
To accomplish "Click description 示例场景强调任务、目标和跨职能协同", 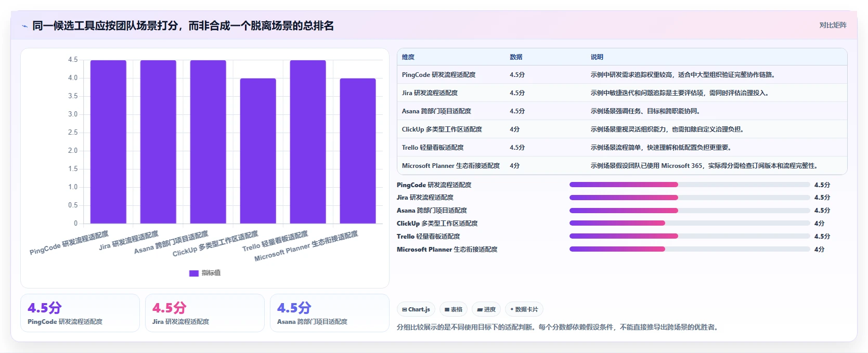I will coord(646,111).
